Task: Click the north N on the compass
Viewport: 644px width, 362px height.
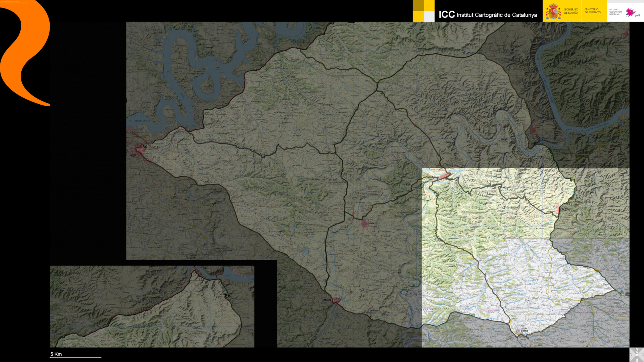Action: pos(637,349)
